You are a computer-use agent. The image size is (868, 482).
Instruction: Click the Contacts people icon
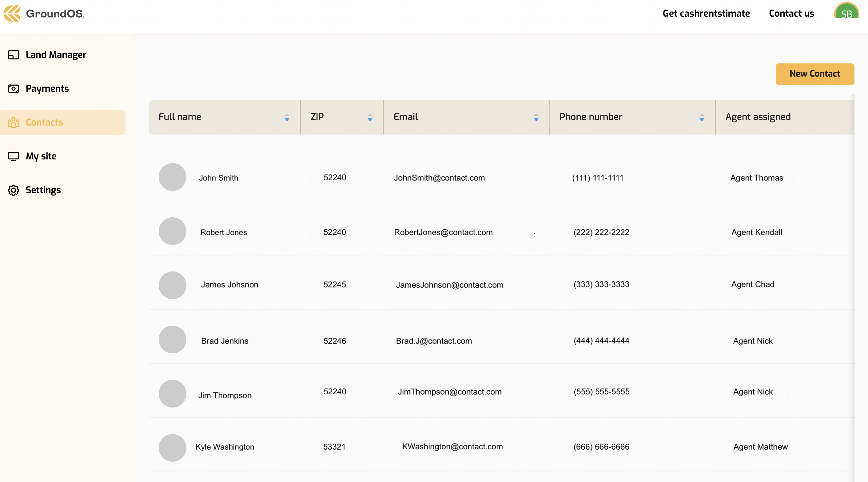point(14,123)
